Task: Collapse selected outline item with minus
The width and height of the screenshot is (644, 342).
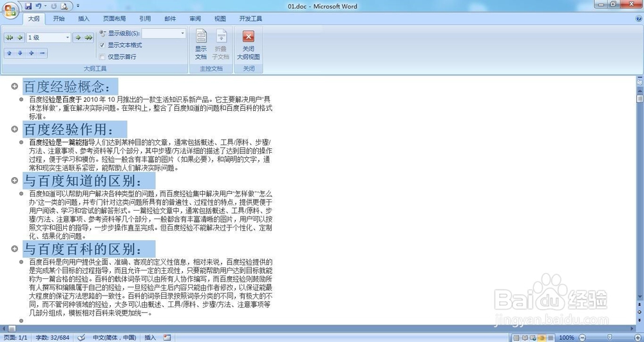Action: (x=43, y=53)
